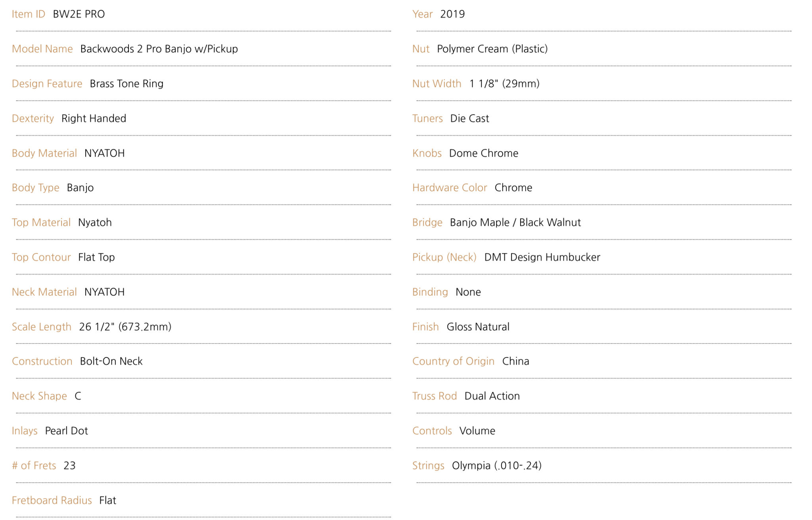This screenshot has height=520, width=812.
Task: Click the Nut Width label
Action: [437, 84]
